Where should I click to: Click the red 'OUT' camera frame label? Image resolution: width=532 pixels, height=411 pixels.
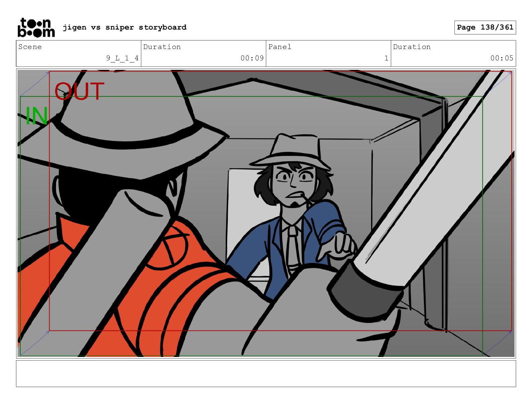[80, 91]
